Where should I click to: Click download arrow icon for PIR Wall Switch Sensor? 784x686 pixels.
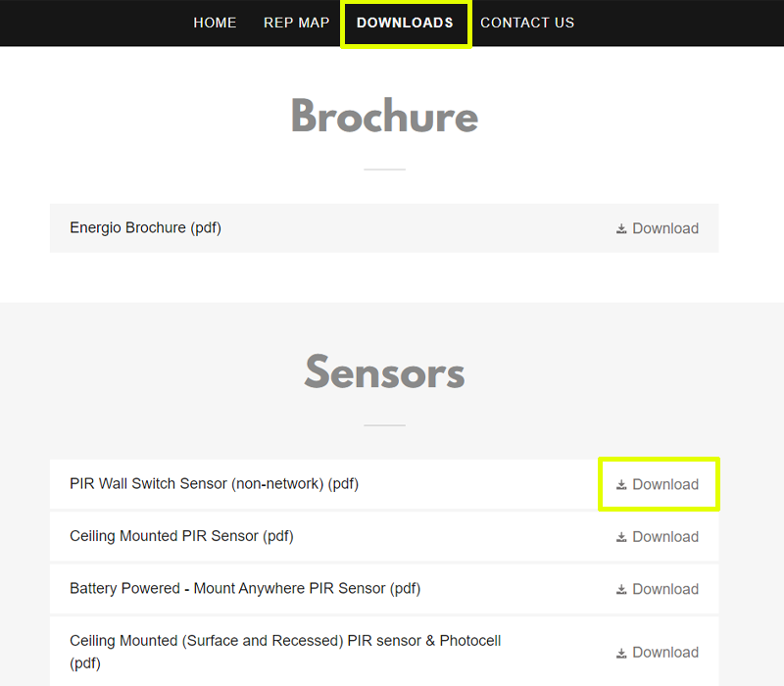[x=621, y=485]
